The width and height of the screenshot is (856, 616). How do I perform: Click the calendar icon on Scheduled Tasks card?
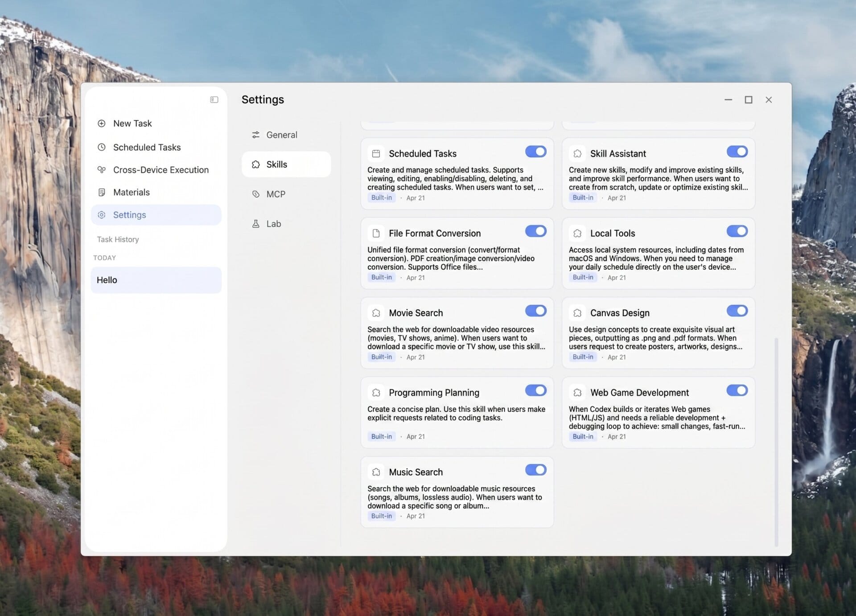coord(376,153)
